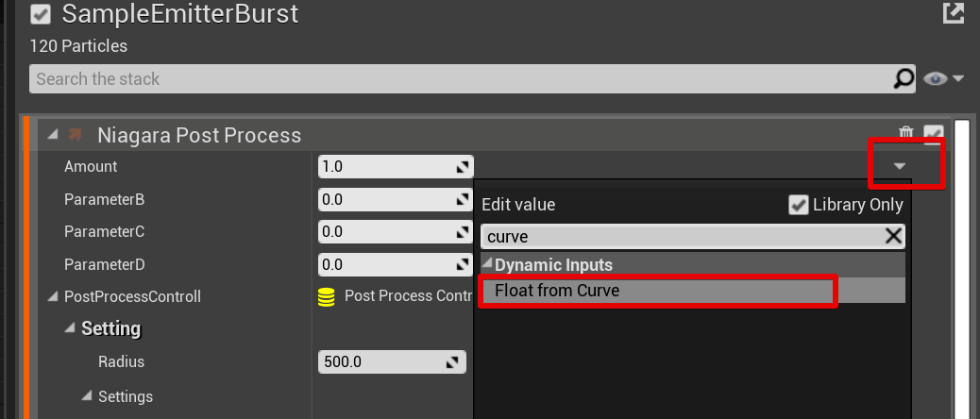980x419 pixels.
Task: Click the spin arrow on Radius field
Action: pos(454,362)
